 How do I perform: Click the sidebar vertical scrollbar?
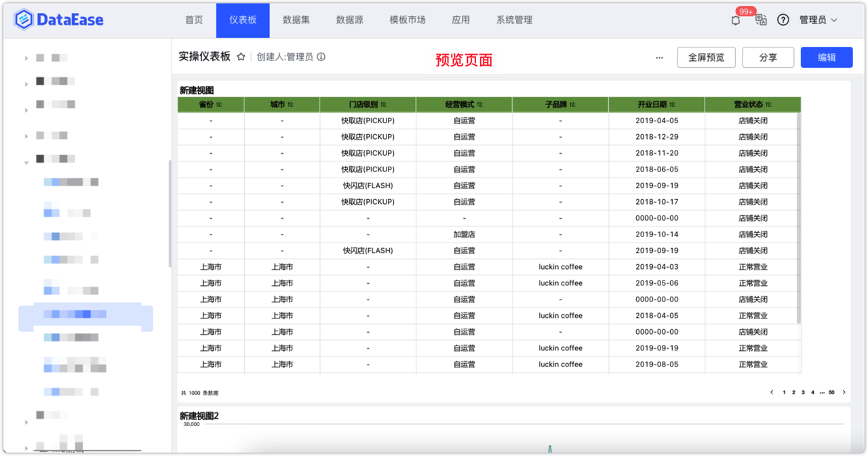[x=170, y=213]
